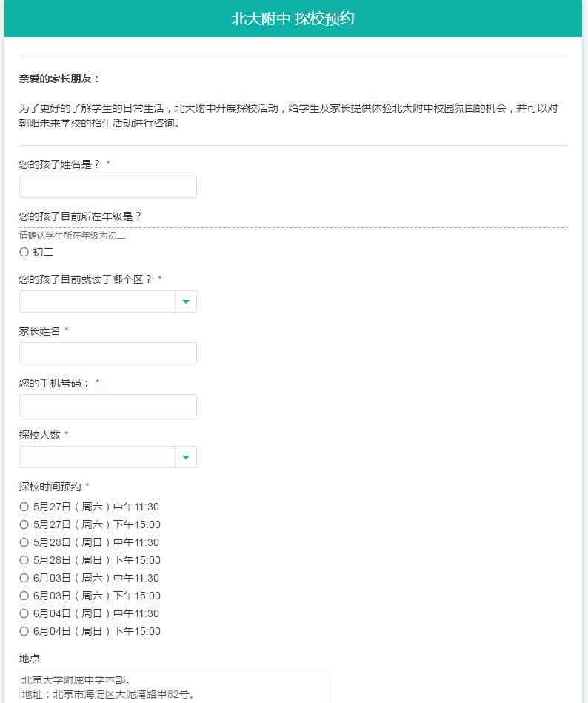Choose 6月04日（周日）中午11:30 slot

point(24,613)
